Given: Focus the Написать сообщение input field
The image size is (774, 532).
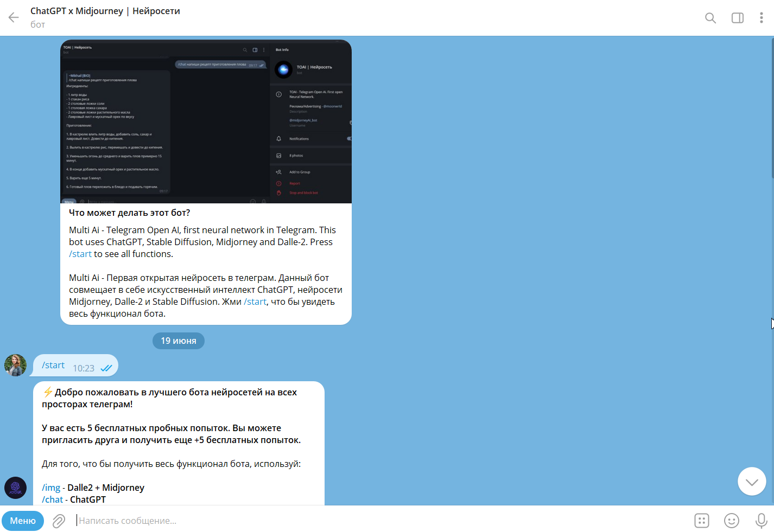Looking at the screenshot, I should (x=380, y=521).
